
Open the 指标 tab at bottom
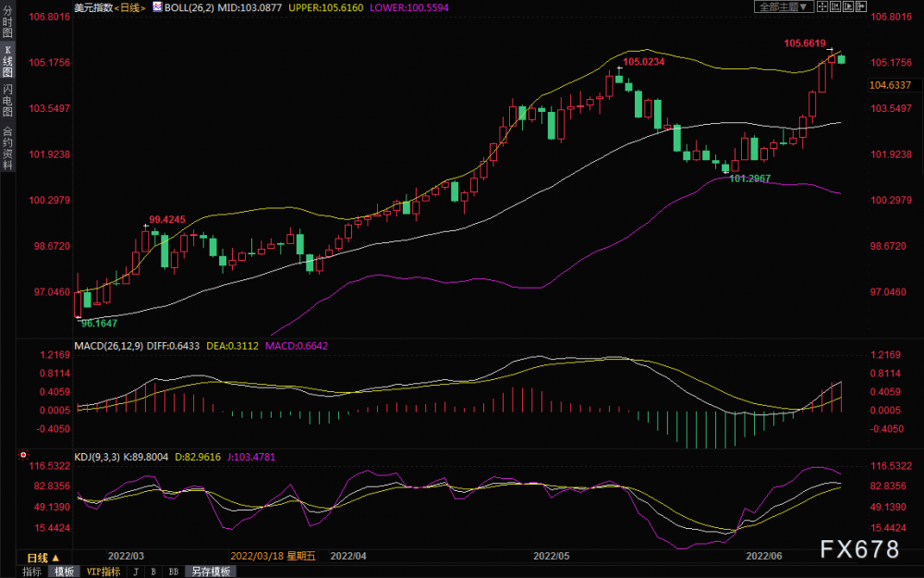tap(31, 572)
